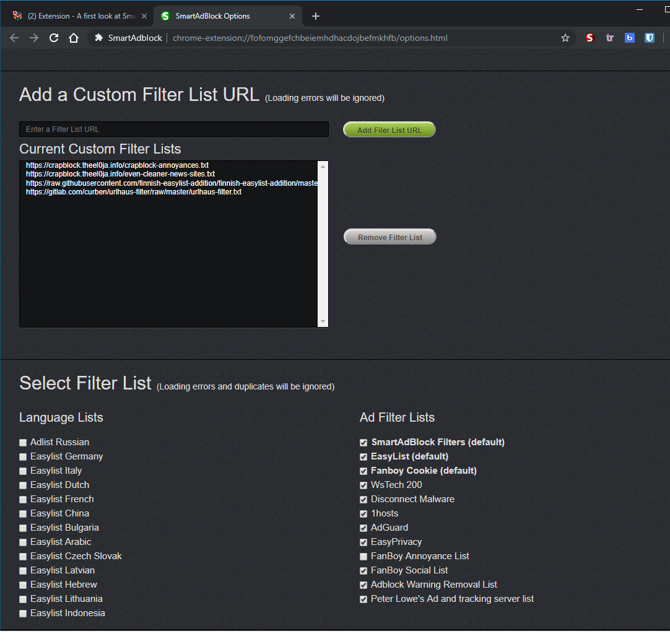670x644 pixels.
Task: Enable Easylist Arabic
Action: pyautogui.click(x=23, y=542)
